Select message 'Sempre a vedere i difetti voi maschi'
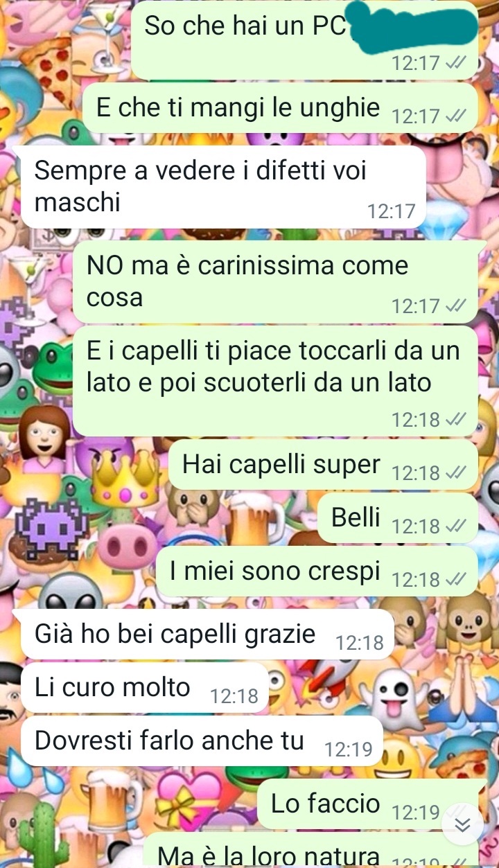499x868 pixels. [223, 186]
